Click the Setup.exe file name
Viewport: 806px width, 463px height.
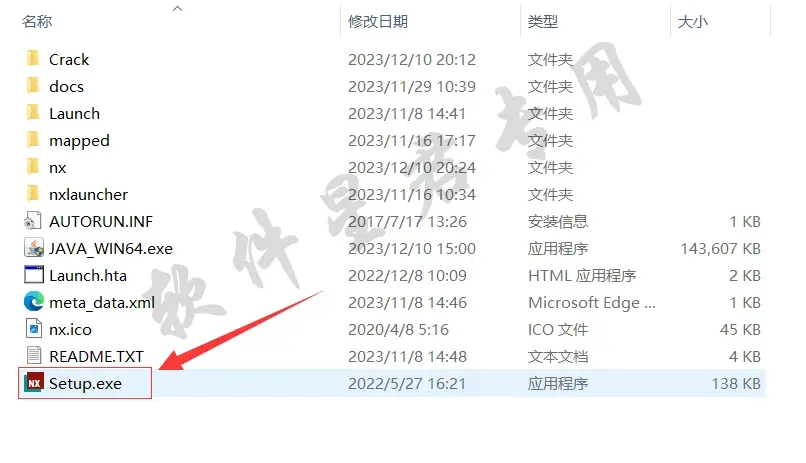85,383
